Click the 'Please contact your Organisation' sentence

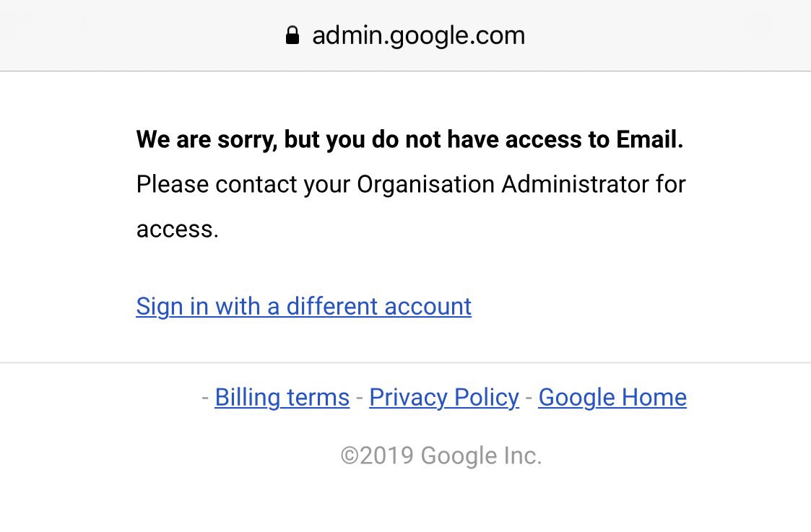pyautogui.click(x=411, y=206)
